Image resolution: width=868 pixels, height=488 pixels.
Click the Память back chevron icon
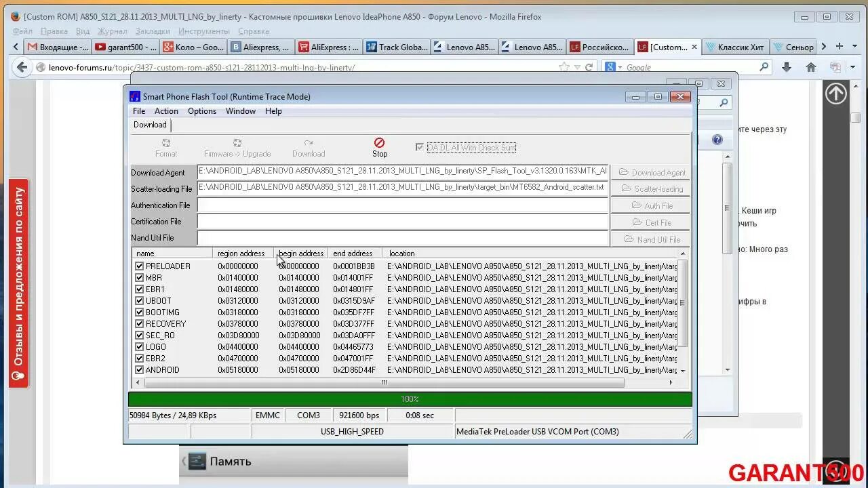pos(183,461)
